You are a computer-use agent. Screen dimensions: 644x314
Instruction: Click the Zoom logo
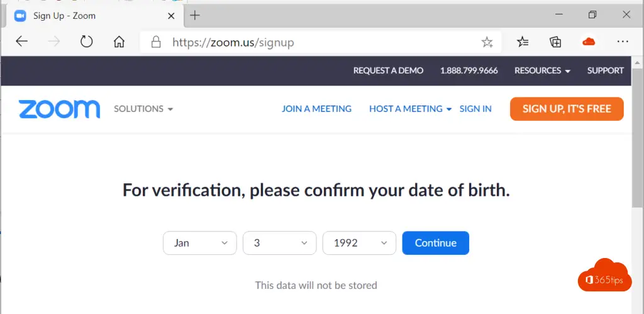pos(59,109)
